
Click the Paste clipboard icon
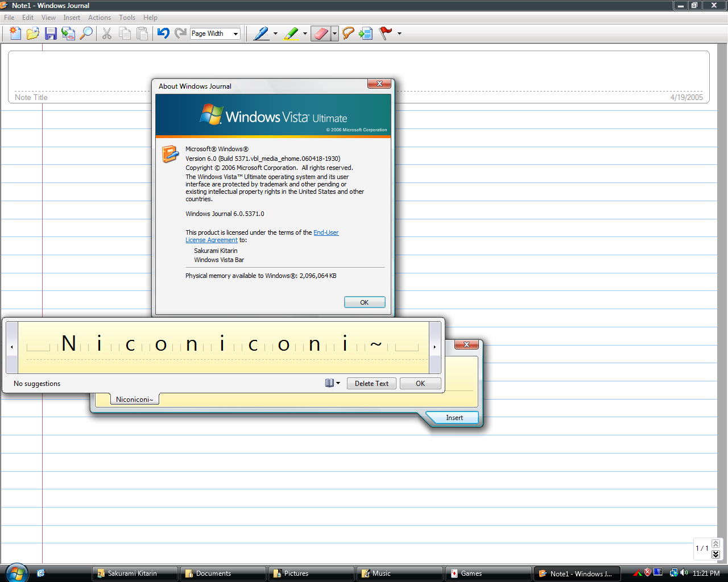click(142, 34)
